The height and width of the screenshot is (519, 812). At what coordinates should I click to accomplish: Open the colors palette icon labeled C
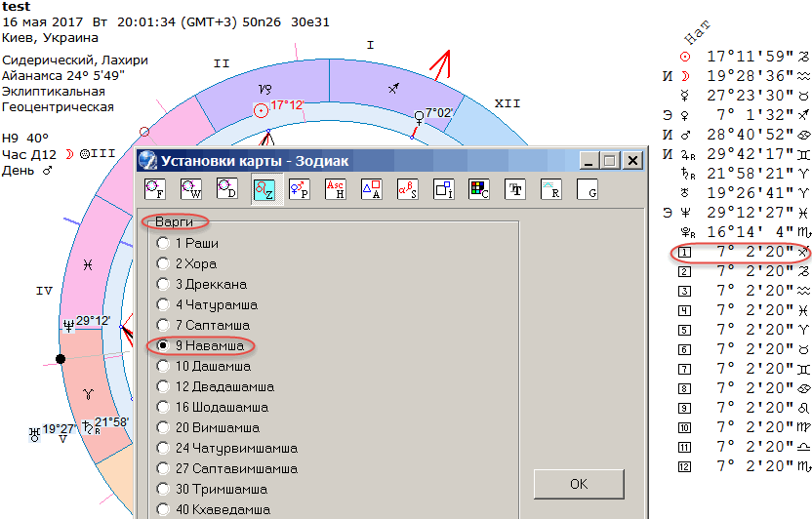point(479,189)
